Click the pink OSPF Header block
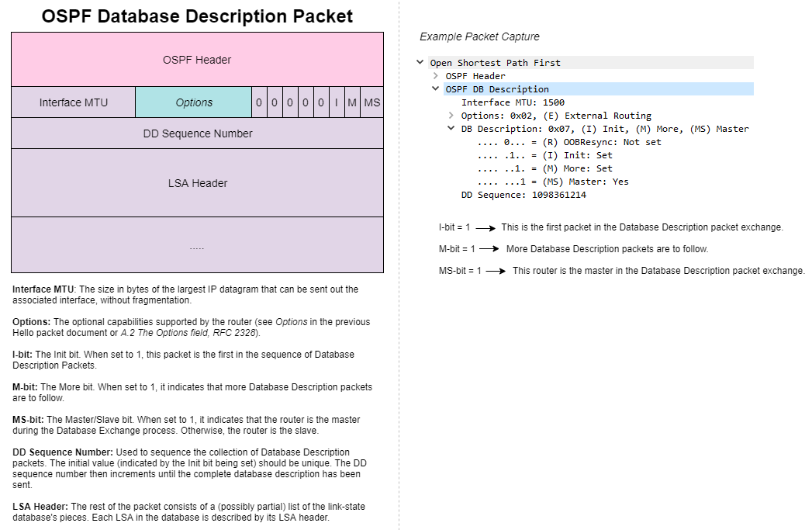Screen dimensions: 812x530 (196, 59)
